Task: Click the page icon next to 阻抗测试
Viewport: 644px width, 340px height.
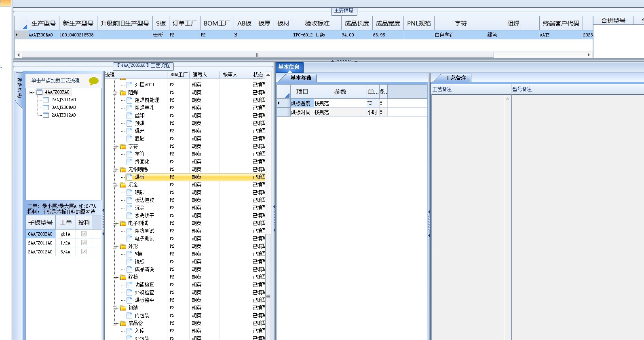Action: point(129,231)
